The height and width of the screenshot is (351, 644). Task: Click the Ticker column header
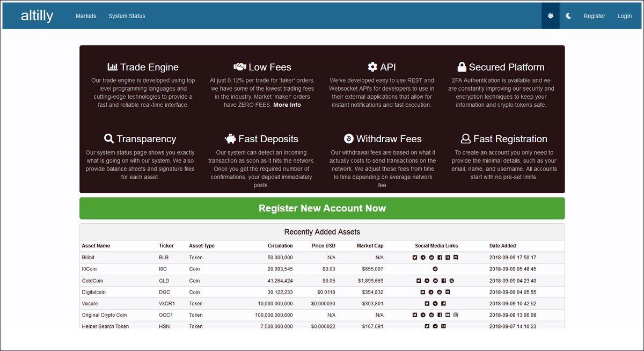click(166, 246)
